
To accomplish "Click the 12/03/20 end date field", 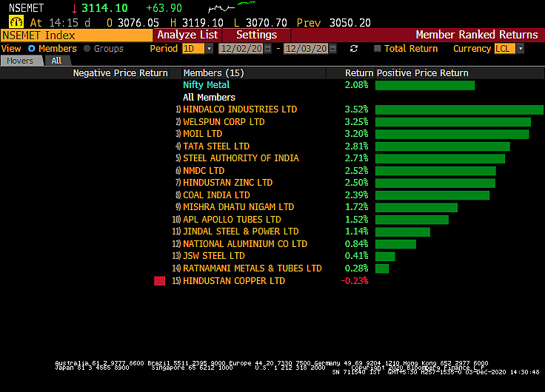I will tap(307, 49).
